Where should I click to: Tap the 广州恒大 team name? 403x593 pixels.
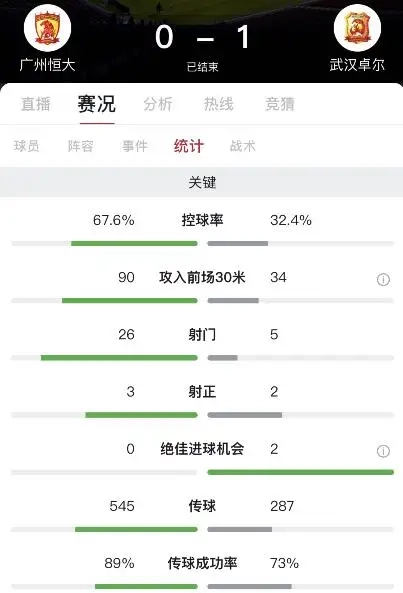[x=48, y=65]
